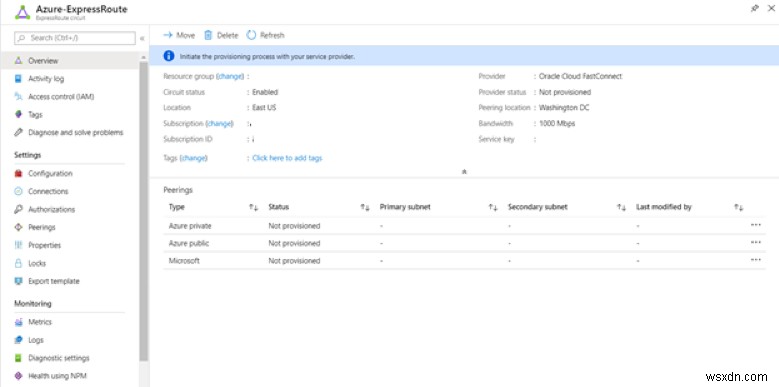Screen dimensions: 779x387
Task: Go to Access control (IAM)
Action: point(70,96)
